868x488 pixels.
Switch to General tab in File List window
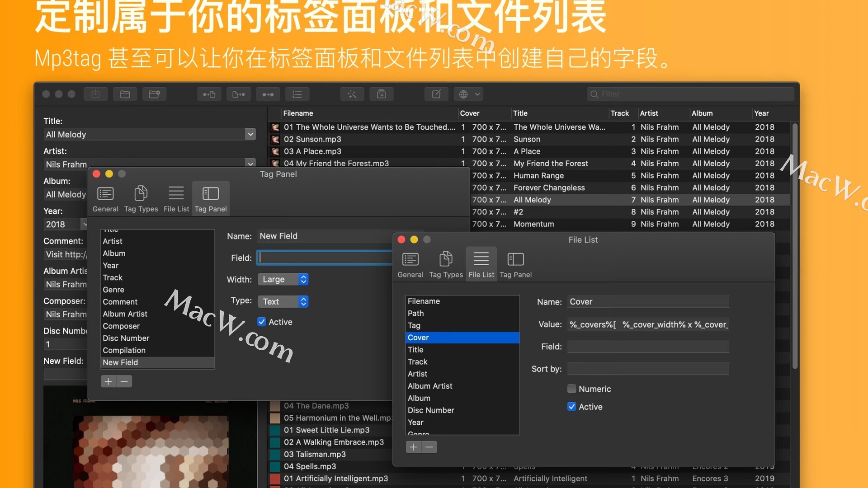410,264
